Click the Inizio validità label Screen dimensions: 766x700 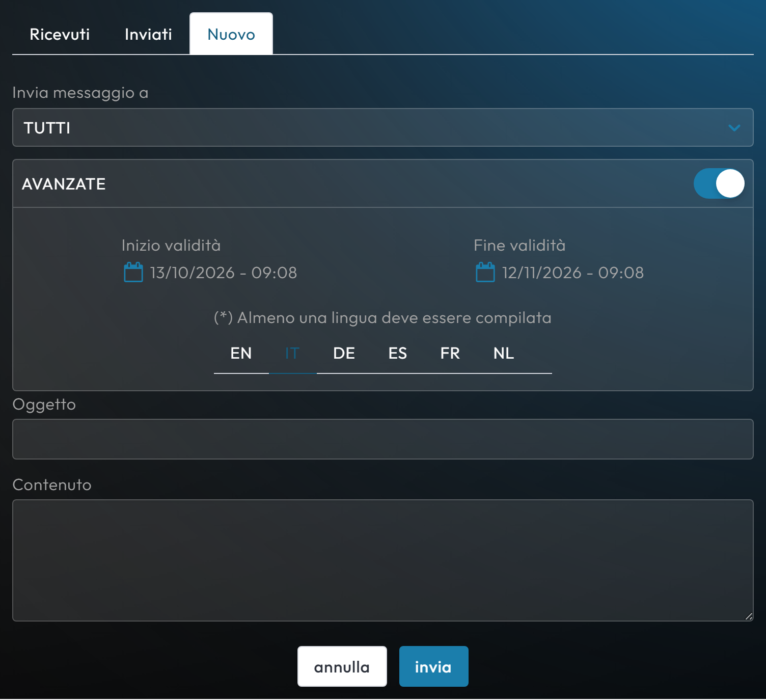pyautogui.click(x=171, y=246)
